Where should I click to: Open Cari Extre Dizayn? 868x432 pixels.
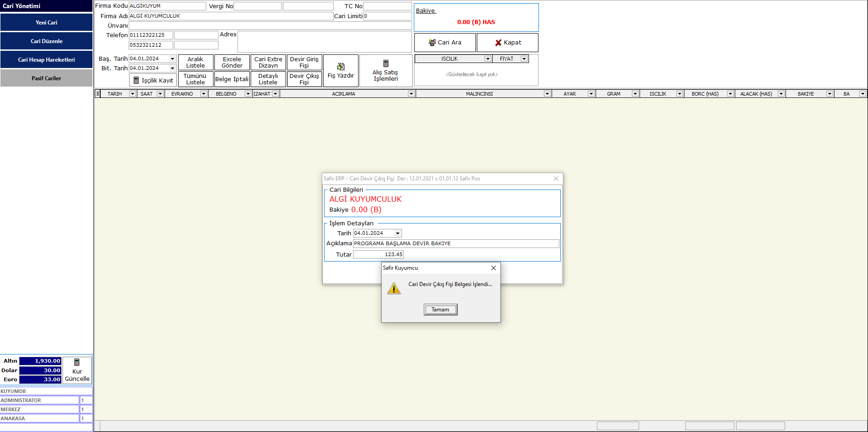coord(268,63)
